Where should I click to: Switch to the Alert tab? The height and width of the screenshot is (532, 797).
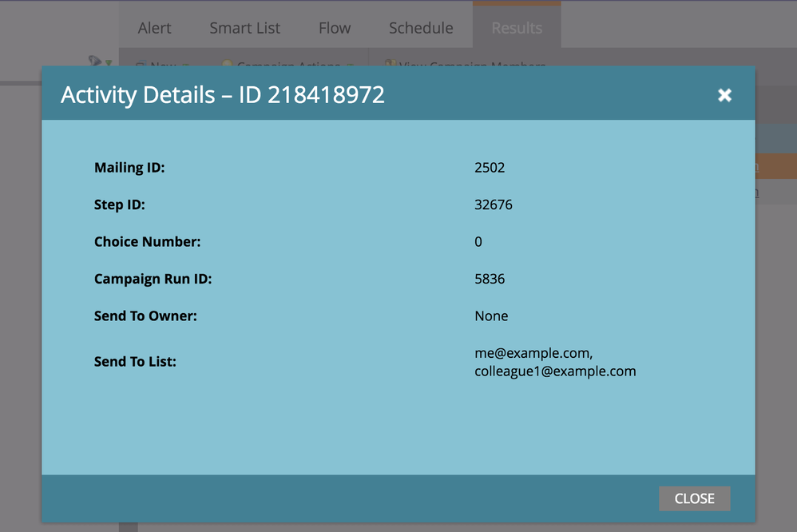click(154, 28)
